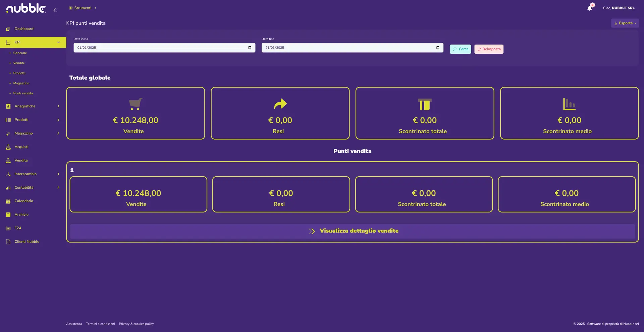
Task: Click point of sale 1 Scontrinato medio card
Action: click(x=567, y=194)
